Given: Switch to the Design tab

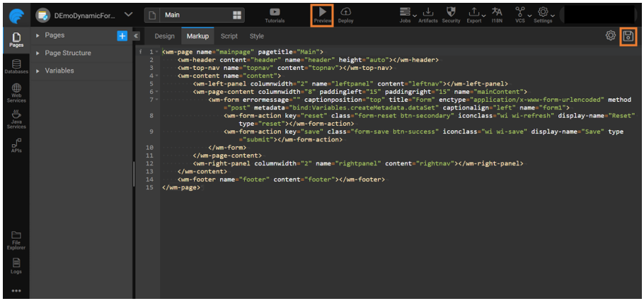Looking at the screenshot, I should point(164,36).
